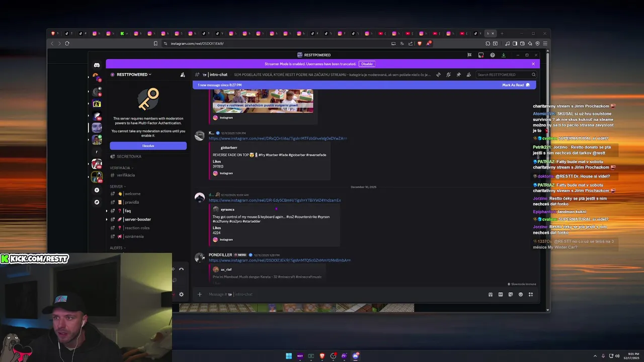Click syrsoncs embed author name
The image size is (644, 362).
(227, 210)
